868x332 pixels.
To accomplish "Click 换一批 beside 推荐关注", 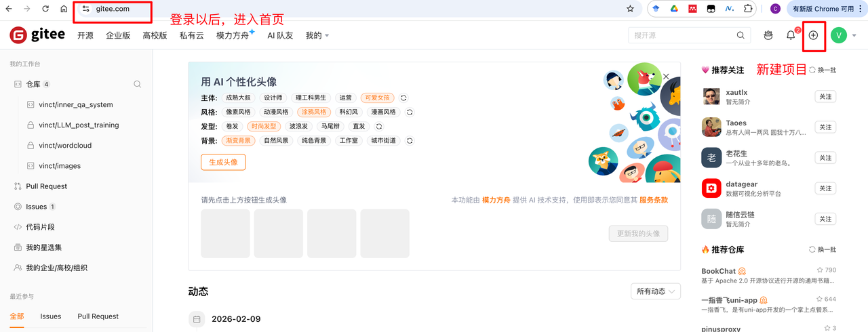I will (823, 70).
